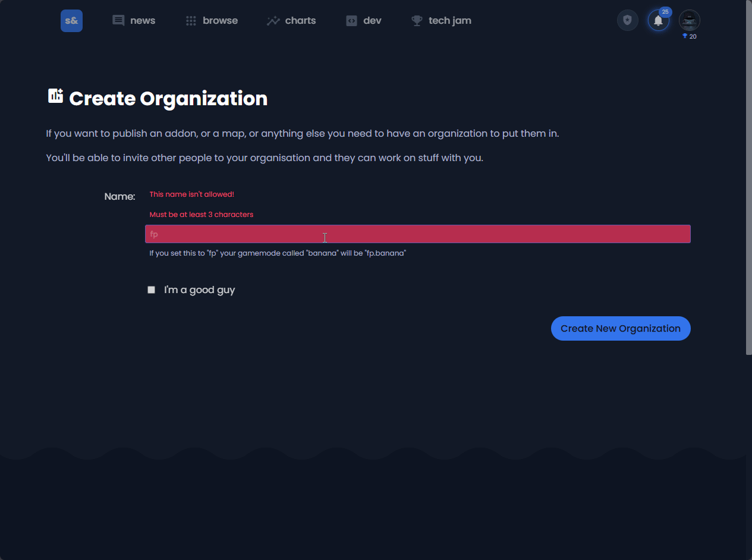
Task: Tick the "I'm a good guy" checkbox
Action: click(152, 290)
